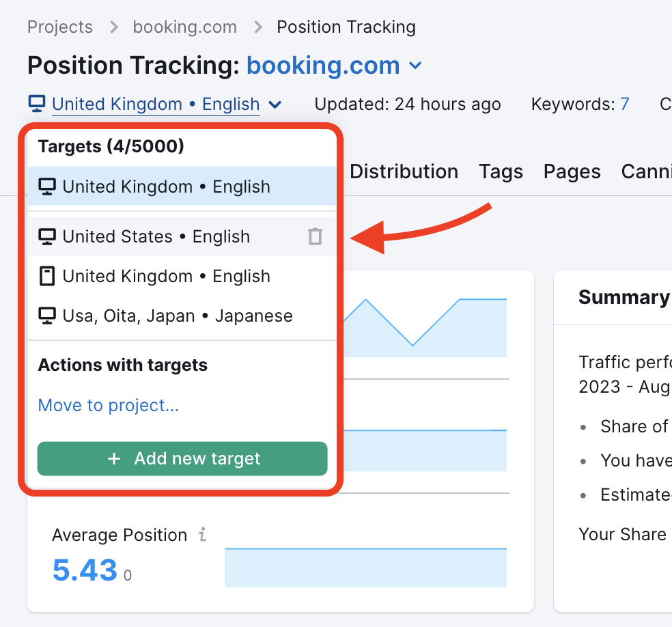Open booking.com in the breadcrumb
672x627 pixels.
pos(184,27)
